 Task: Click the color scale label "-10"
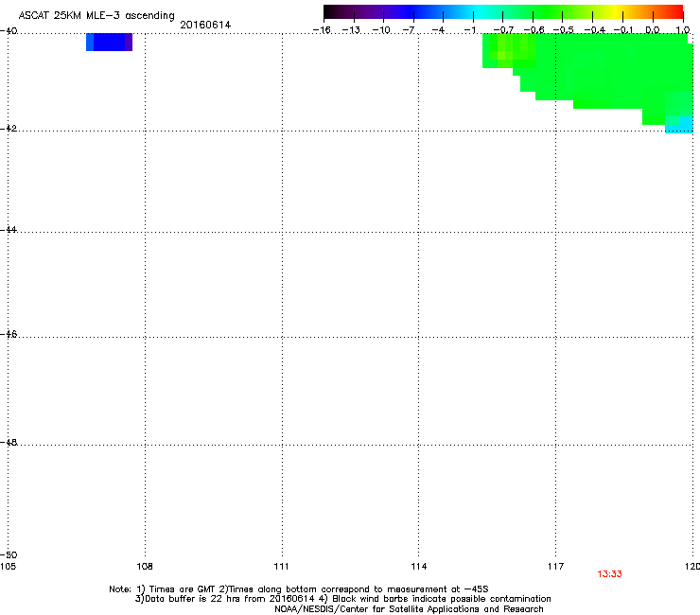381,30
